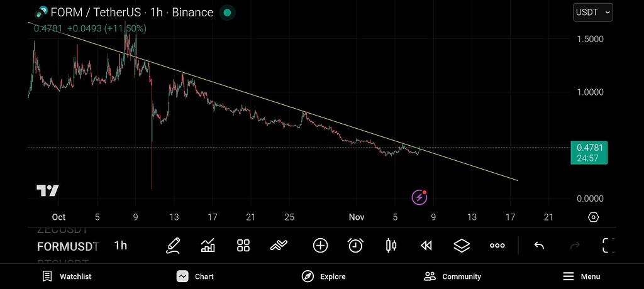Open the candlestick chart type icon
Viewport: 644px width, 289px height.
click(x=391, y=246)
